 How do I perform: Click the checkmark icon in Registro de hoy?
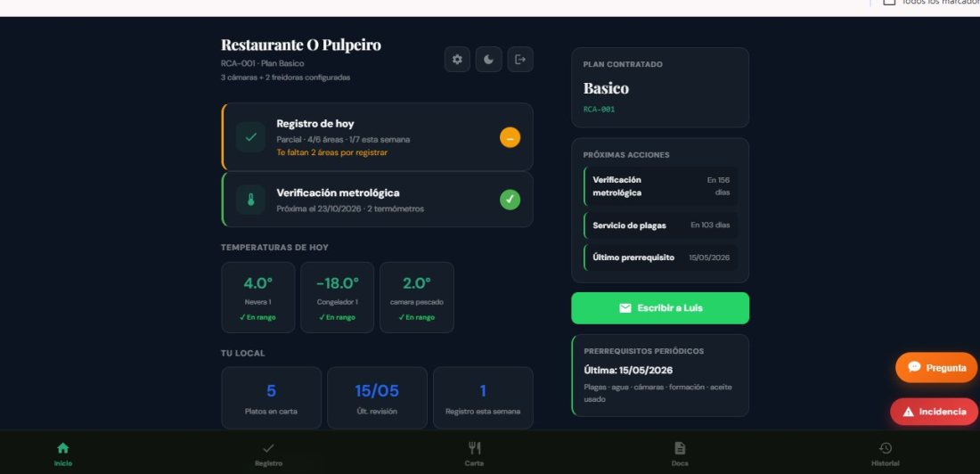(x=250, y=137)
